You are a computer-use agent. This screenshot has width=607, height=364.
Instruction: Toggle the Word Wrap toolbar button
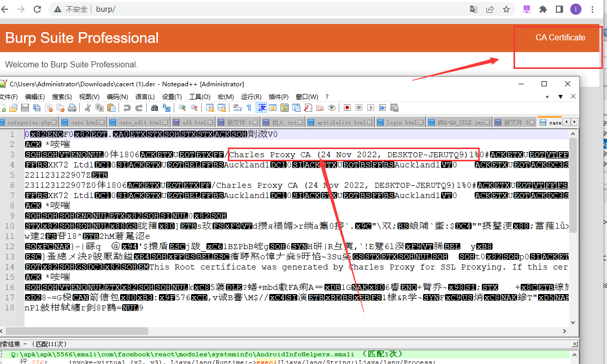click(x=237, y=108)
